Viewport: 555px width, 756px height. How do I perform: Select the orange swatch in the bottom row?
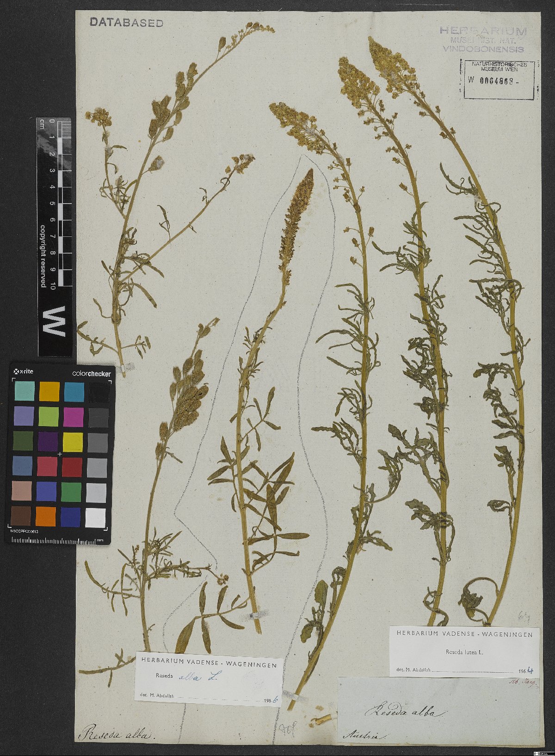click(47, 516)
